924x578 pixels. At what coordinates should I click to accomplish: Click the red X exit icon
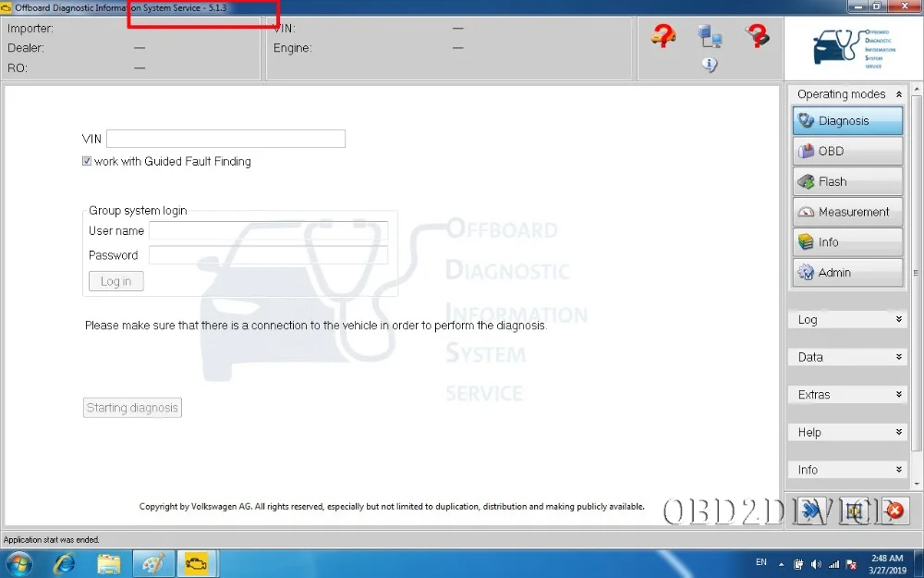click(894, 510)
